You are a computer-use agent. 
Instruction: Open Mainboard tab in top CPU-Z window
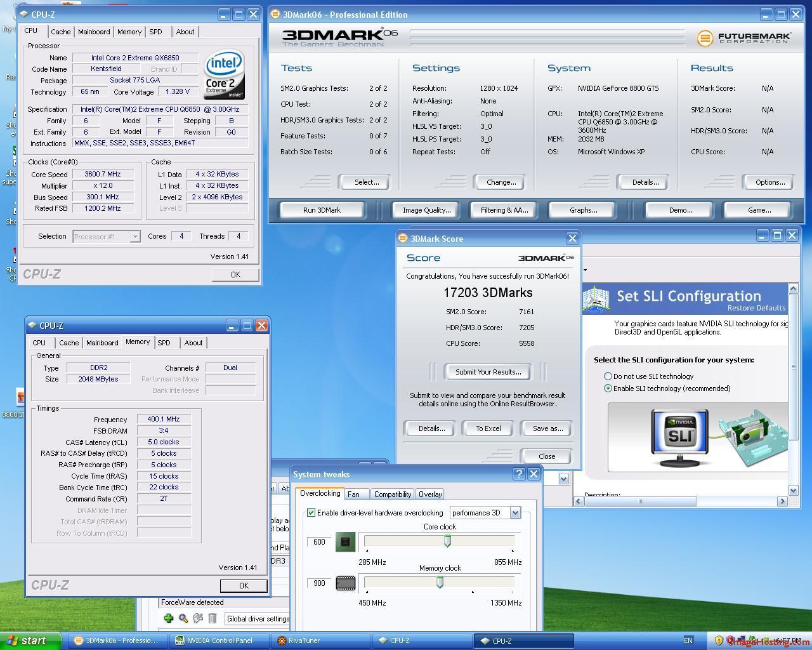(94, 32)
